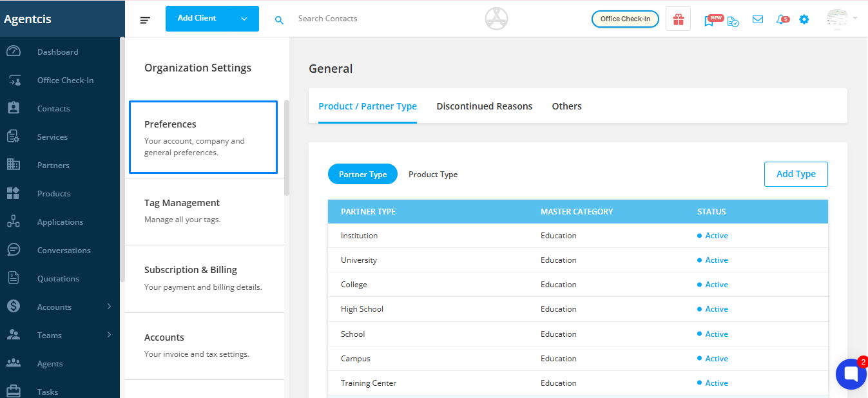Click Active status in University row

coord(713,260)
